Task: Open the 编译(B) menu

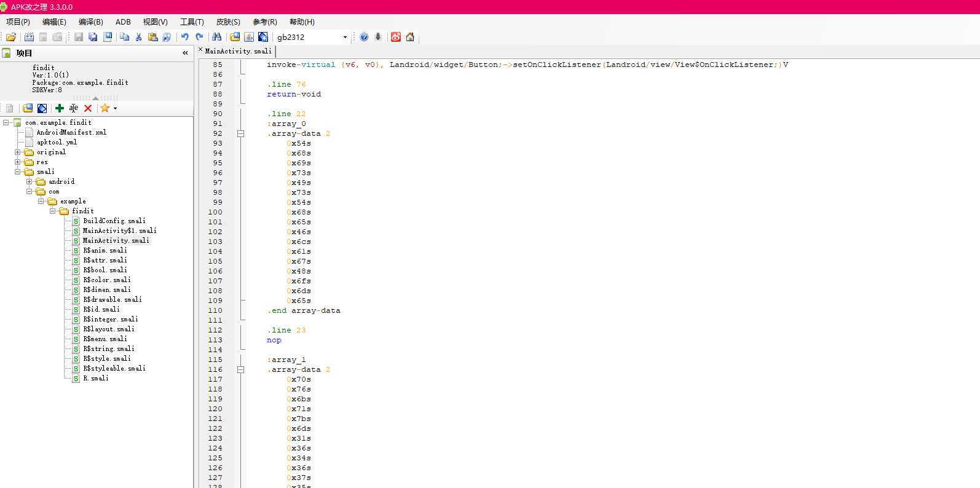Action: tap(90, 22)
